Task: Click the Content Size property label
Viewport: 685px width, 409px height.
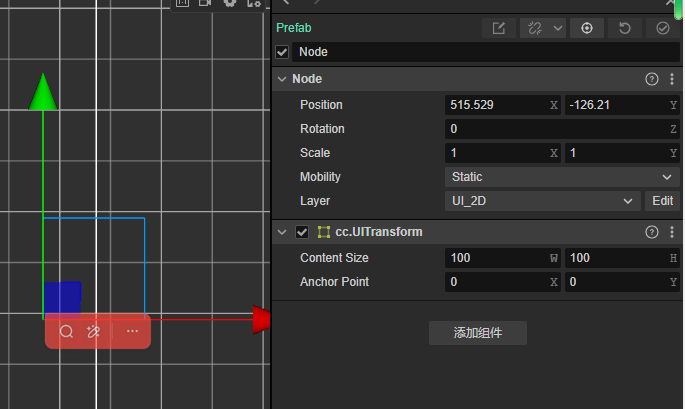Action: 334,258
